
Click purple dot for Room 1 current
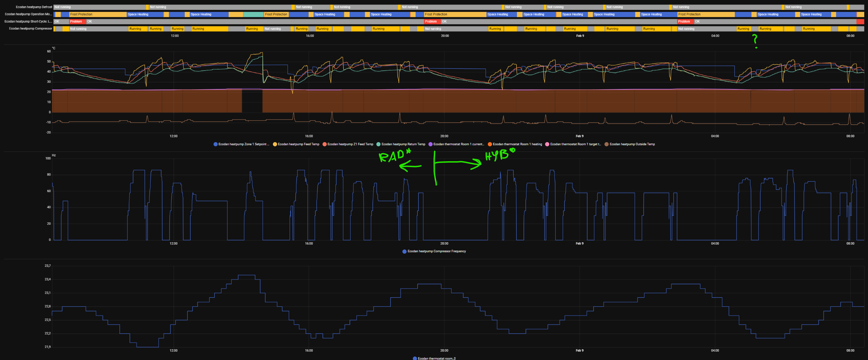(x=431, y=144)
